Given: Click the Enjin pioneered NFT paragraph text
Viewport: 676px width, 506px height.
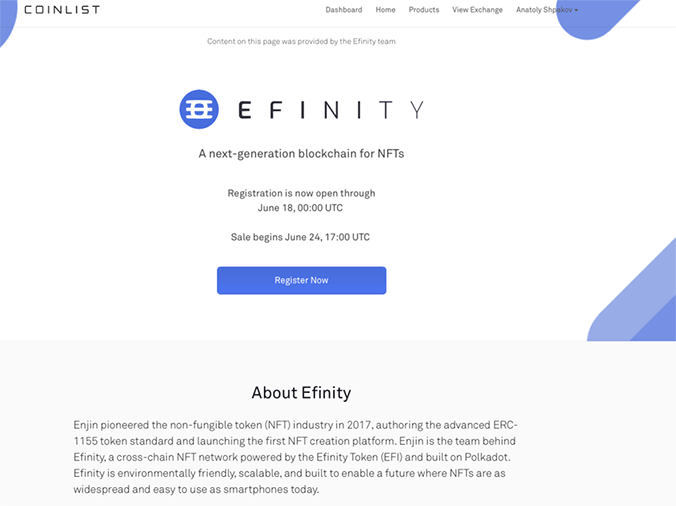Looking at the screenshot, I should click(300, 458).
